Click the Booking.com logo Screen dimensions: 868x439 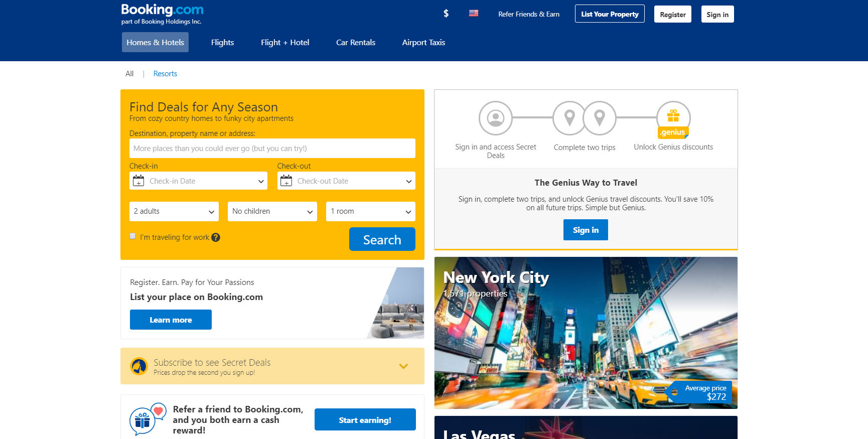(162, 10)
